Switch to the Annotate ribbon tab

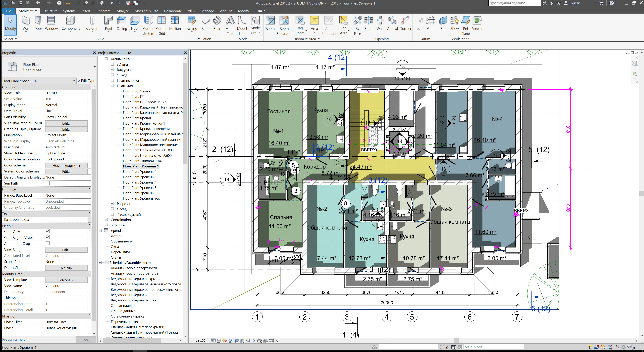(103, 11)
